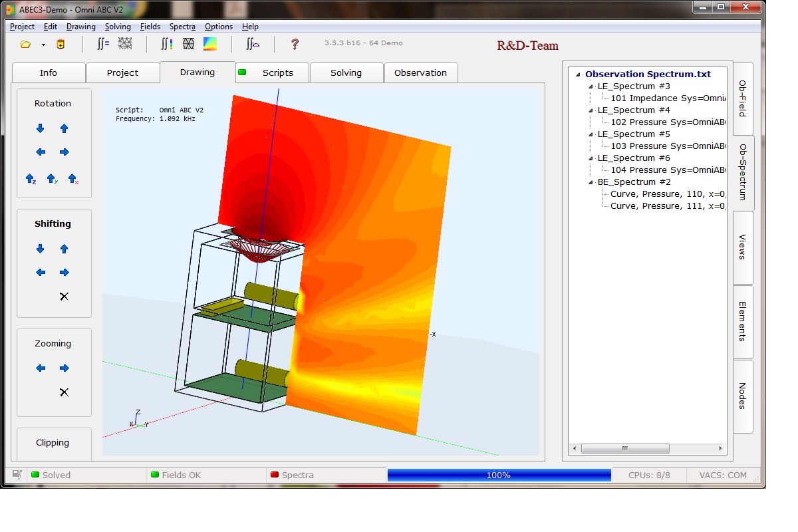This screenshot has width=798, height=532.
Task: Show the color gradient field plot icon
Action: 209,44
